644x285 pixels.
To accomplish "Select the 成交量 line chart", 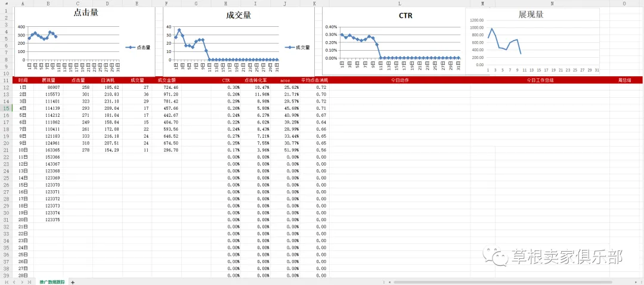I will (239, 41).
